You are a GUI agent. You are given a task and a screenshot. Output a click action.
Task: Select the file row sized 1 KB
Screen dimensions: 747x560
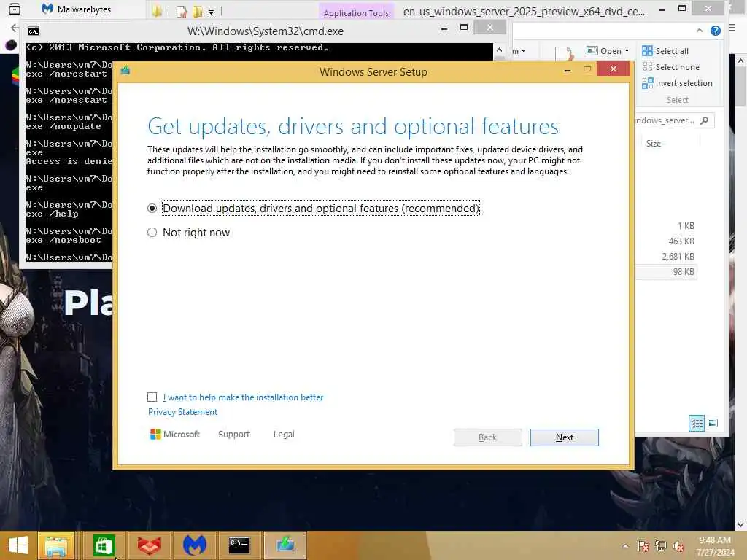666,226
